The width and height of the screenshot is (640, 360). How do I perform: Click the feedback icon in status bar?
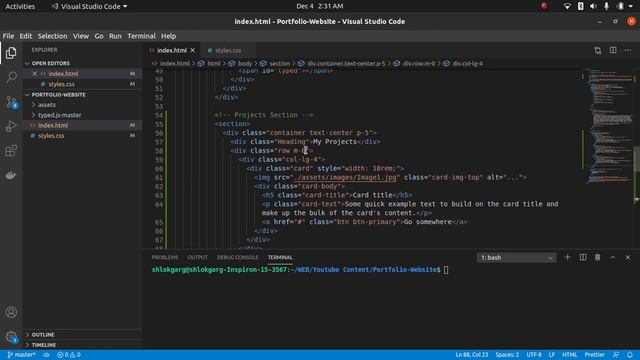(x=616, y=355)
